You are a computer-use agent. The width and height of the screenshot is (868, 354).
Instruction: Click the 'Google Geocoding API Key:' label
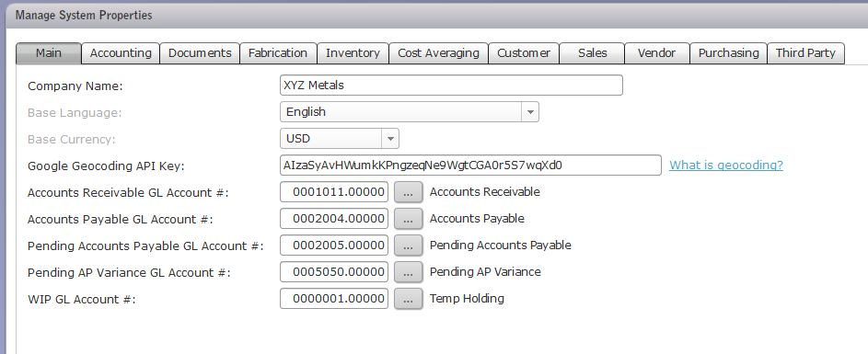pos(106,166)
